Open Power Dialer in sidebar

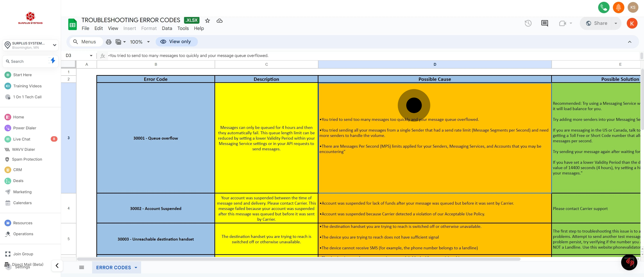[25, 128]
